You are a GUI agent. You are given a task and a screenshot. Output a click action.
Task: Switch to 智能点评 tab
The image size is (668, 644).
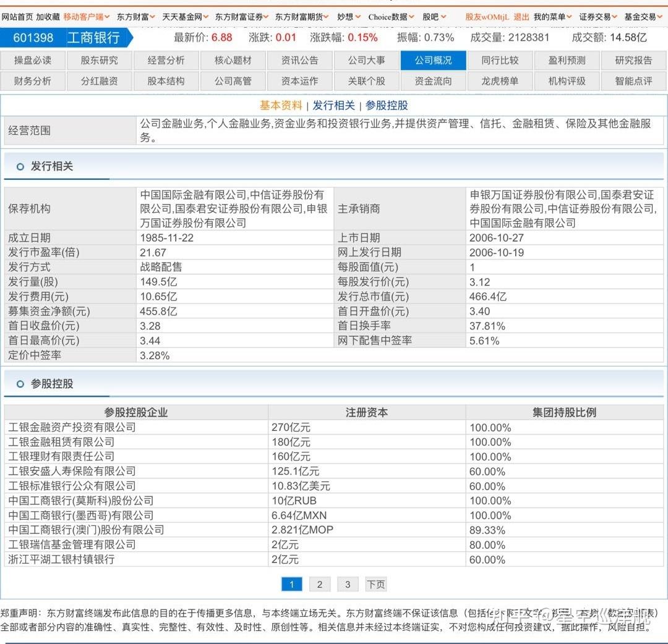pos(633,81)
